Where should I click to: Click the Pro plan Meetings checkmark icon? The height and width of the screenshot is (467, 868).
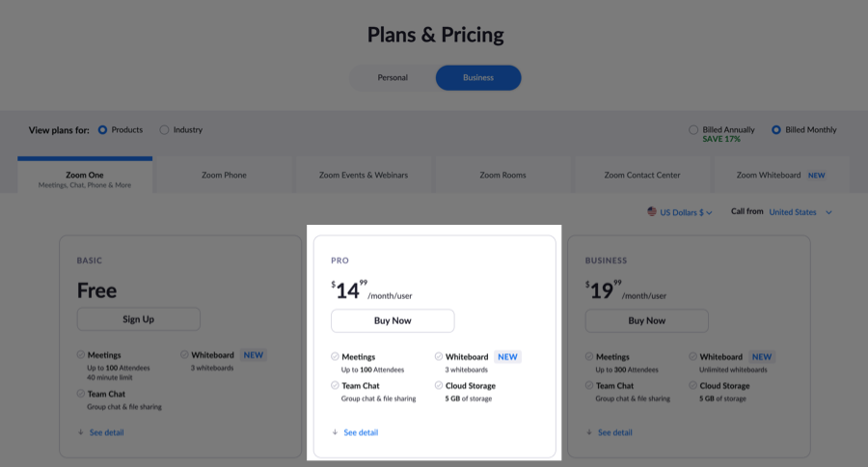point(335,356)
